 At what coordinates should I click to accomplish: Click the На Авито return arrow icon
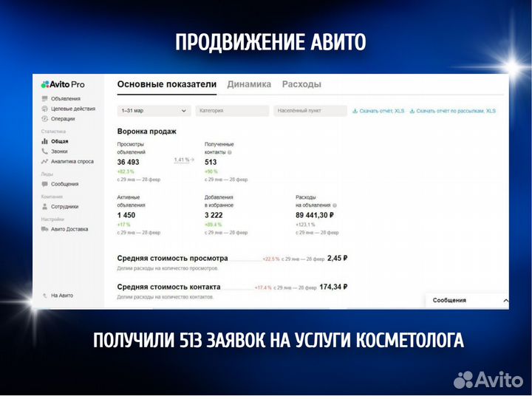tap(45, 296)
